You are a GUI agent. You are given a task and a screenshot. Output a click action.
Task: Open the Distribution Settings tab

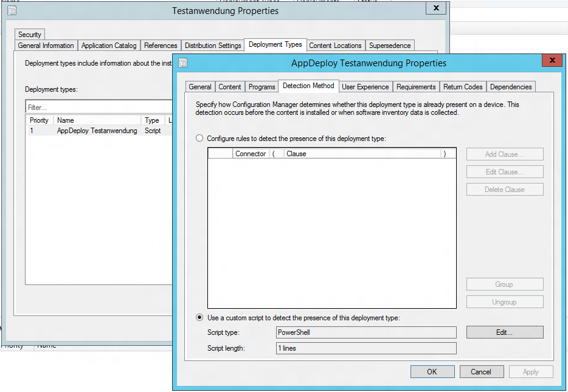click(x=213, y=46)
